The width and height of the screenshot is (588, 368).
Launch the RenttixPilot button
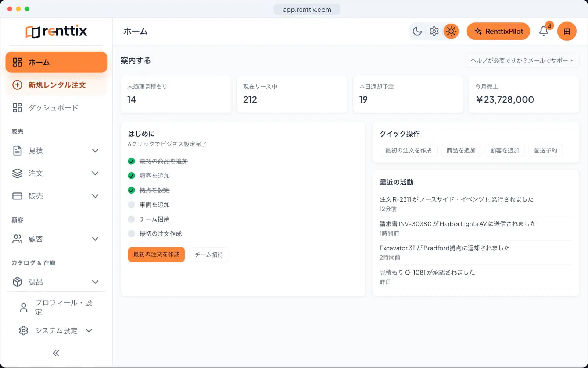tap(498, 31)
